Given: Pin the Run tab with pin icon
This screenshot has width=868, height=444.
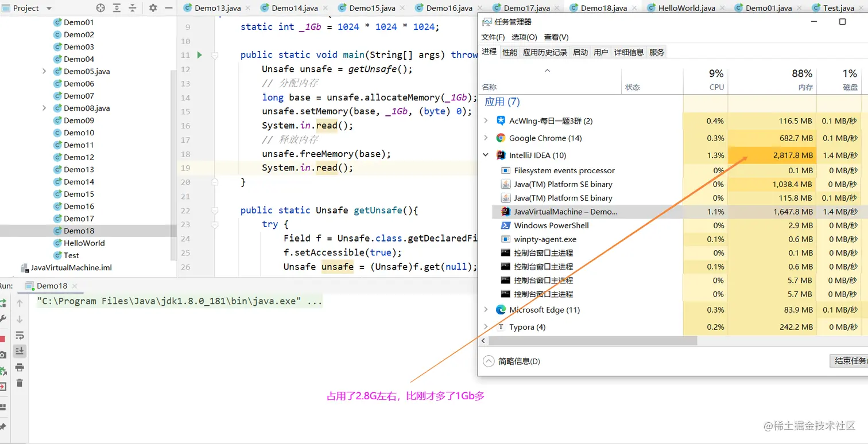Looking at the screenshot, I should pyautogui.click(x=2, y=427).
